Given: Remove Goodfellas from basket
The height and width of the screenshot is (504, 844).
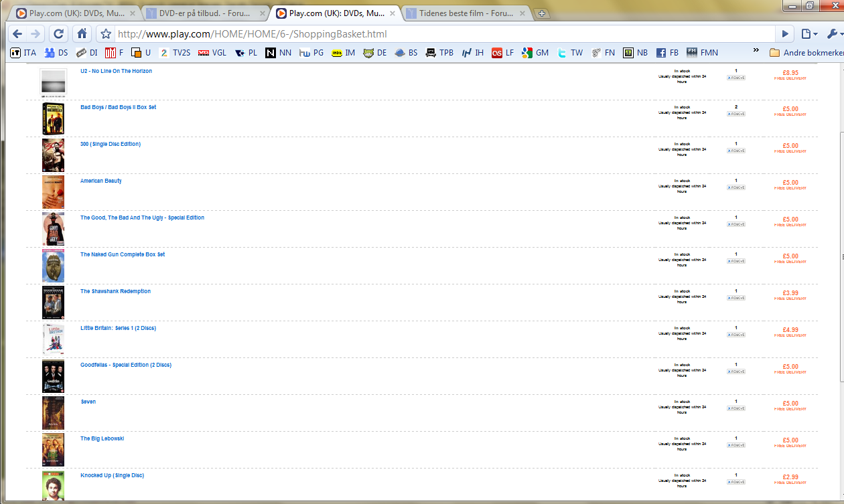Looking at the screenshot, I should point(736,371).
